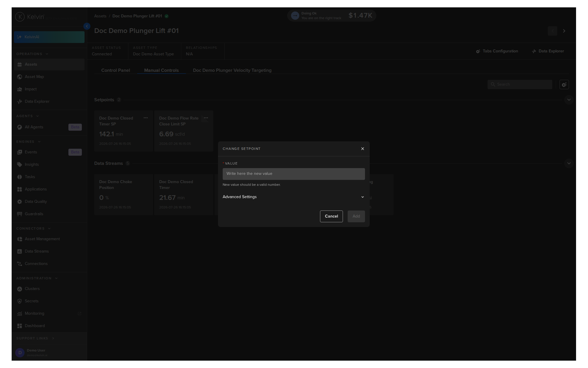Image resolution: width=588 pixels, height=368 pixels.
Task: Open Data Explorer in sidebar
Action: pyautogui.click(x=49, y=102)
